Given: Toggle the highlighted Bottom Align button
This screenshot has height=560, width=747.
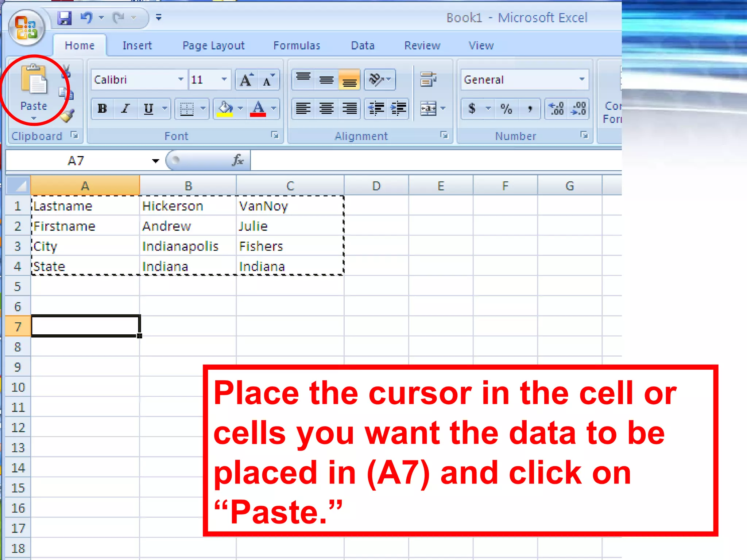Looking at the screenshot, I should click(x=349, y=79).
